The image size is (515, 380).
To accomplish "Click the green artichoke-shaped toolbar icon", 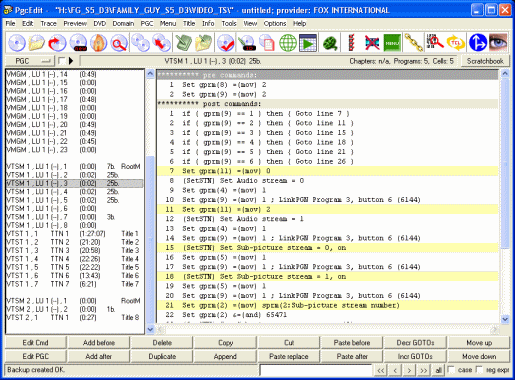I will click(330, 43).
